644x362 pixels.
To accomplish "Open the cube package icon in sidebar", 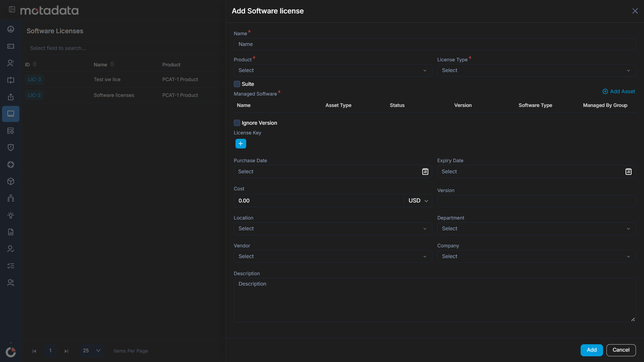I will pyautogui.click(x=11, y=181).
